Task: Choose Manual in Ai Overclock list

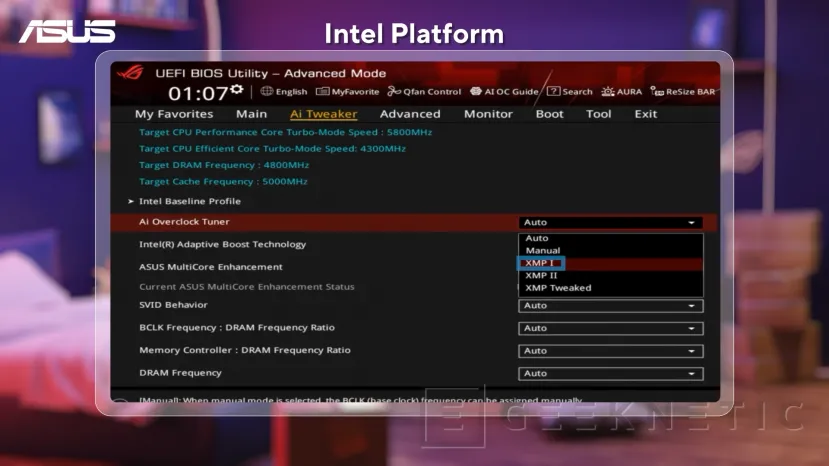Action: pyautogui.click(x=611, y=250)
